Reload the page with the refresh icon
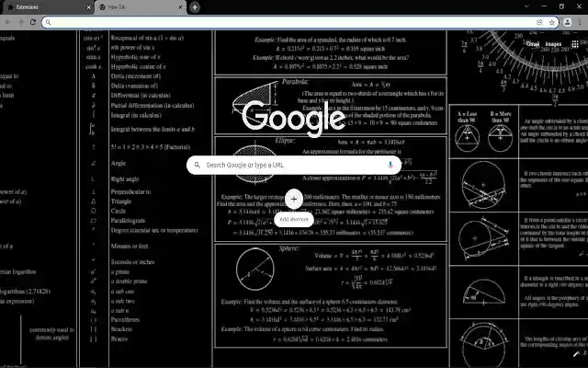 point(33,22)
